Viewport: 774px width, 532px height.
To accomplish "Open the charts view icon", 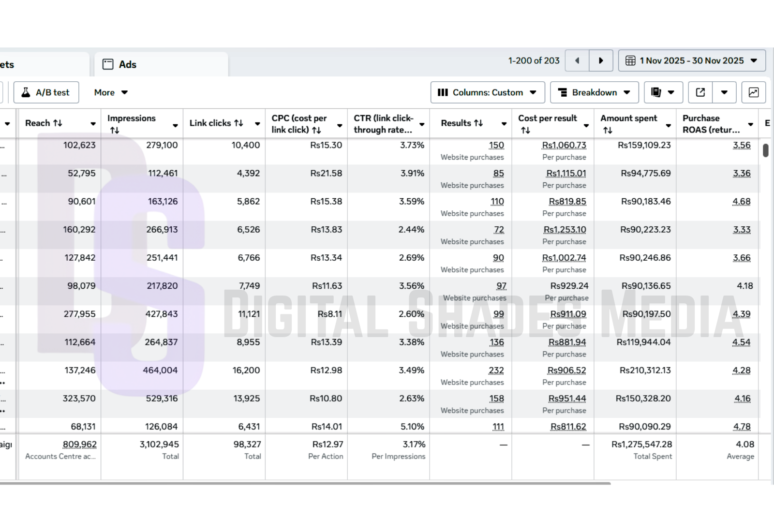I will (753, 92).
